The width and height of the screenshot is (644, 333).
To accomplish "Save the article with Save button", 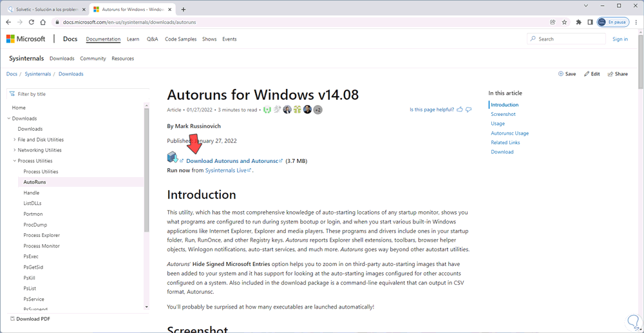I will (567, 74).
